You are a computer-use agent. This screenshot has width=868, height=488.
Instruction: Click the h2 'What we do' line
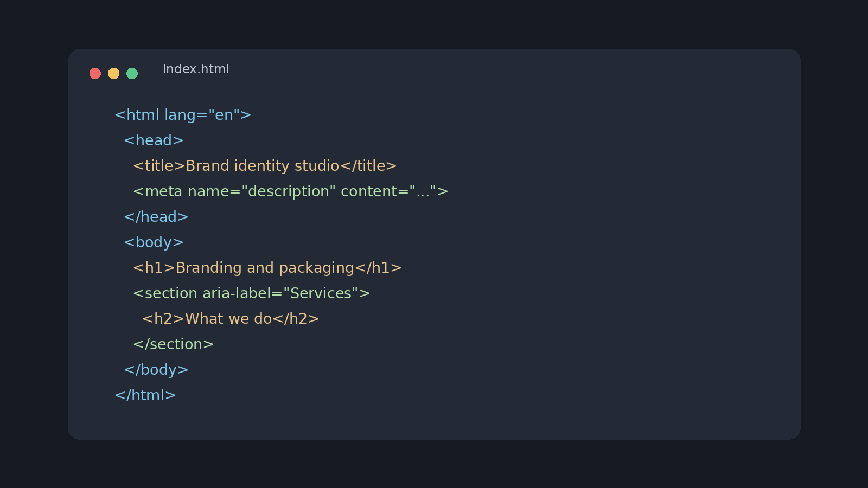click(231, 319)
